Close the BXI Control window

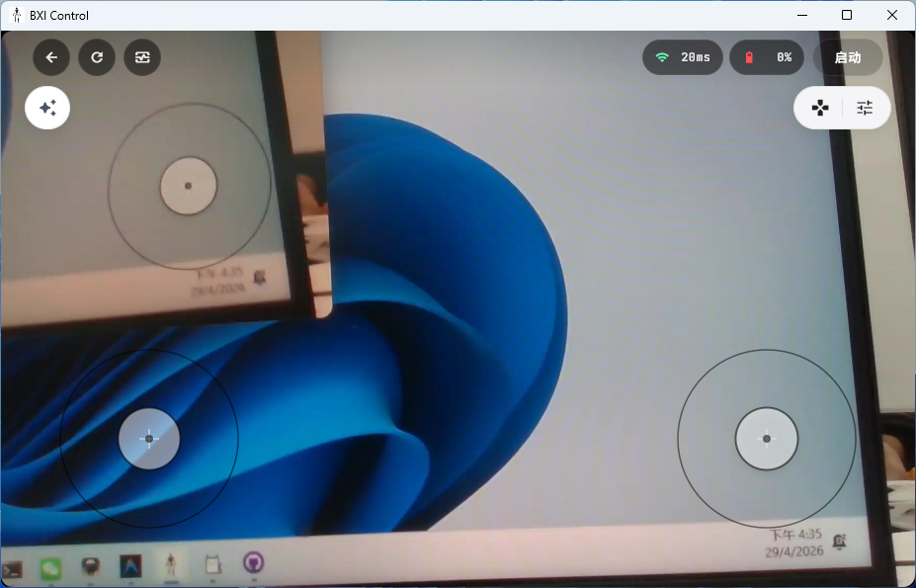892,15
